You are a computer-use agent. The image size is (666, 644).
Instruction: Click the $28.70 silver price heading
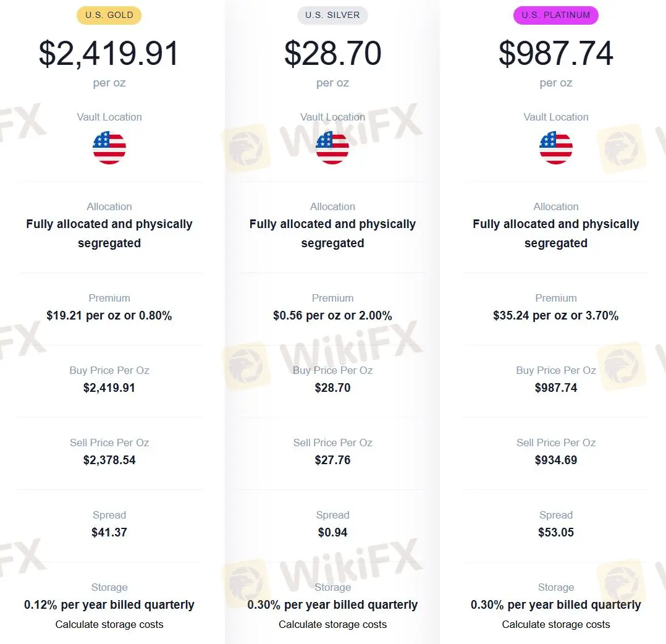coord(332,53)
